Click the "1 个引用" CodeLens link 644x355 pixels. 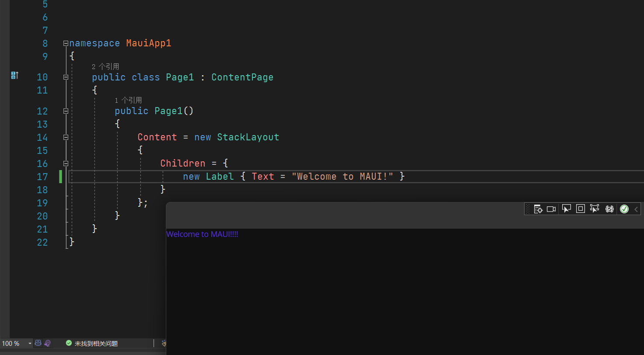(x=128, y=100)
